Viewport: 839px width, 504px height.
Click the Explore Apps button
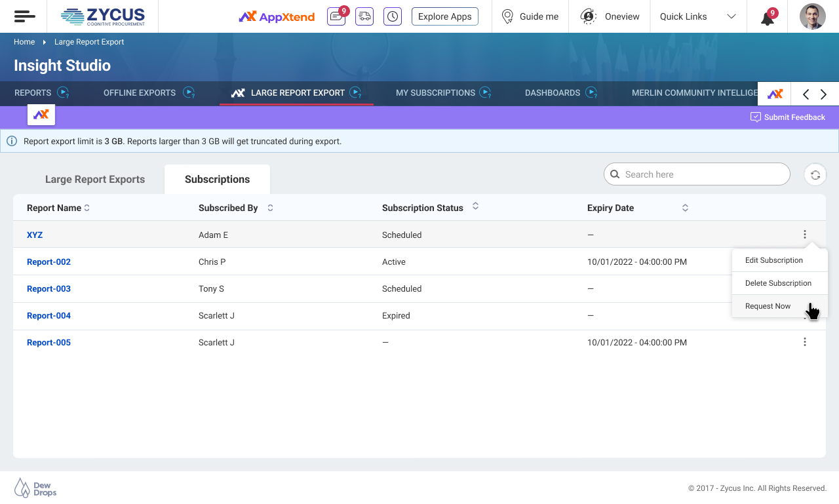click(x=444, y=16)
